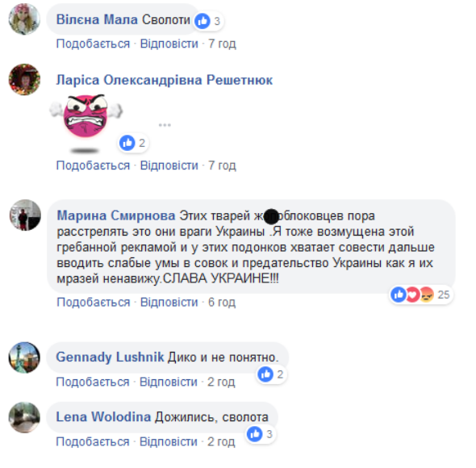Image resolution: width=476 pixels, height=468 pixels.
Task: Open like reactions on Gennady Lushnik's comment
Action: click(x=271, y=374)
